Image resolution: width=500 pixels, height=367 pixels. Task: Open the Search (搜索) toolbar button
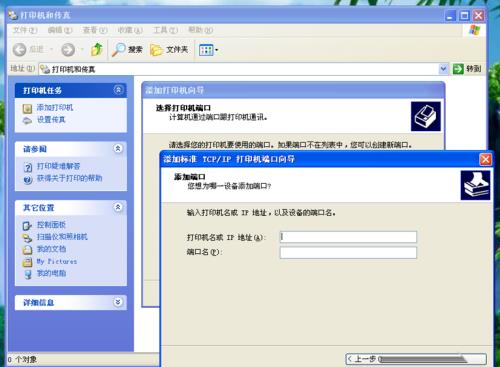(127, 50)
